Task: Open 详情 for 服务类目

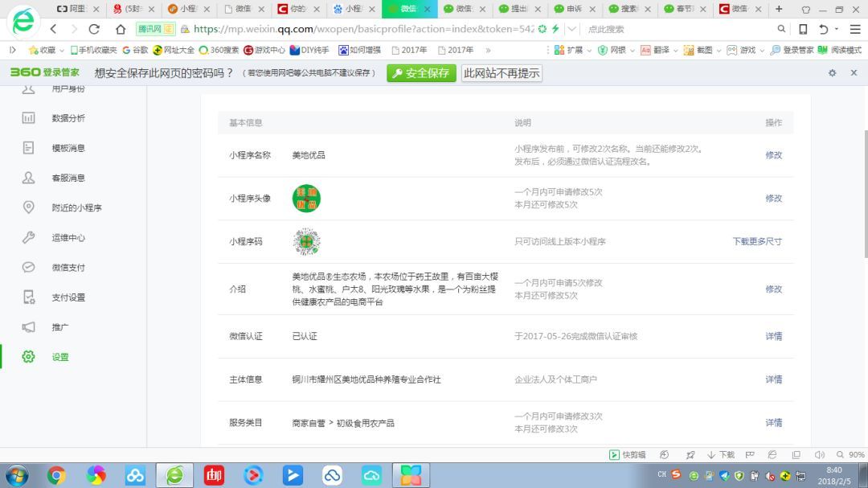Action: click(773, 423)
